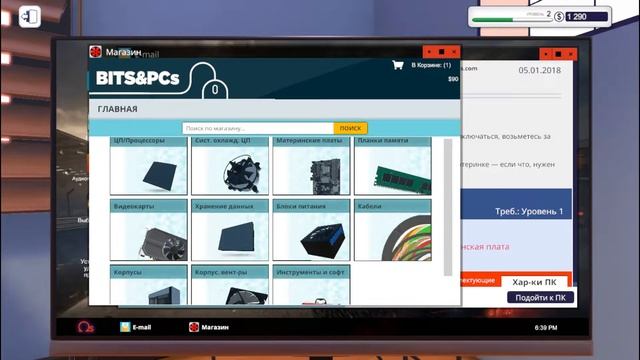Click the shop logo badge showing 0
Screen dimensions: 640x360
[215, 89]
